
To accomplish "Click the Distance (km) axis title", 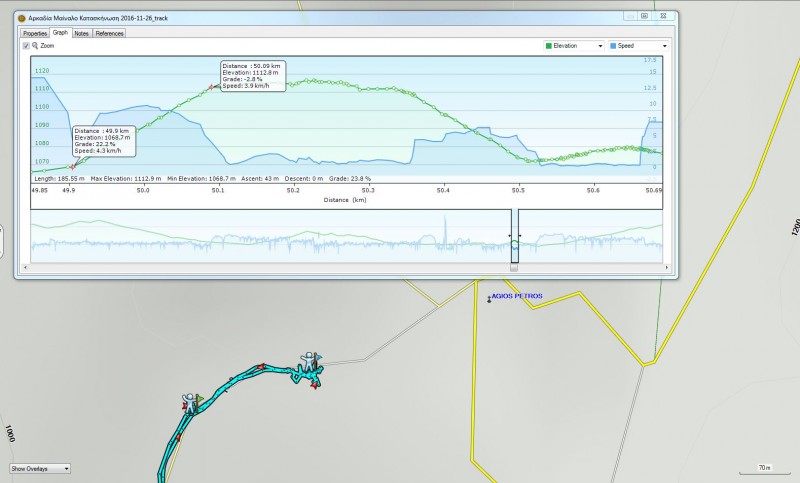I will click(345, 200).
